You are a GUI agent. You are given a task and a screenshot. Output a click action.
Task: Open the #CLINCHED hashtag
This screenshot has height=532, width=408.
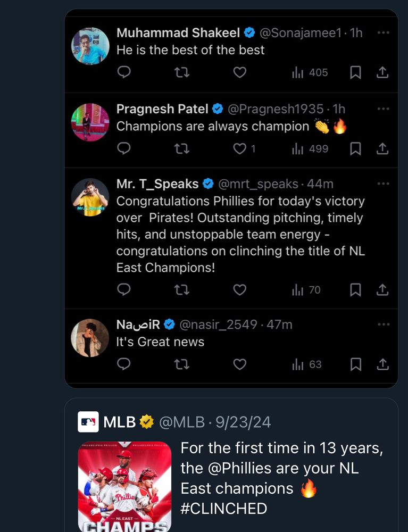click(x=223, y=509)
